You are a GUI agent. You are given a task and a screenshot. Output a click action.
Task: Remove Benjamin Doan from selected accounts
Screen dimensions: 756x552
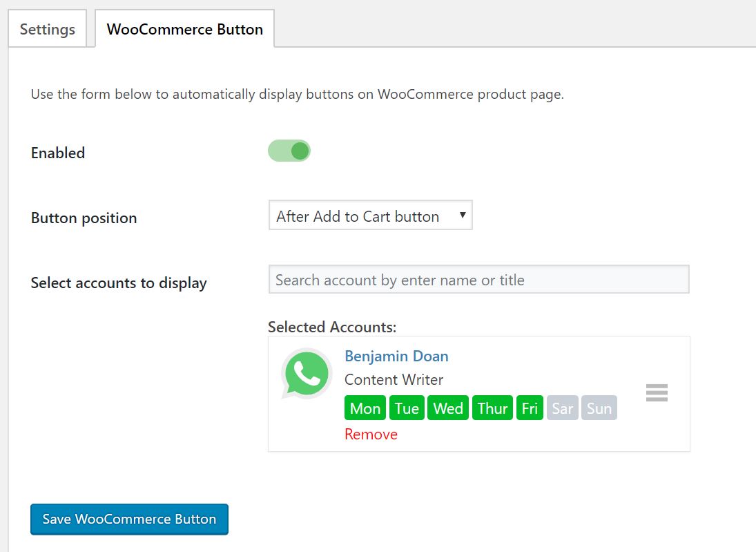371,435
